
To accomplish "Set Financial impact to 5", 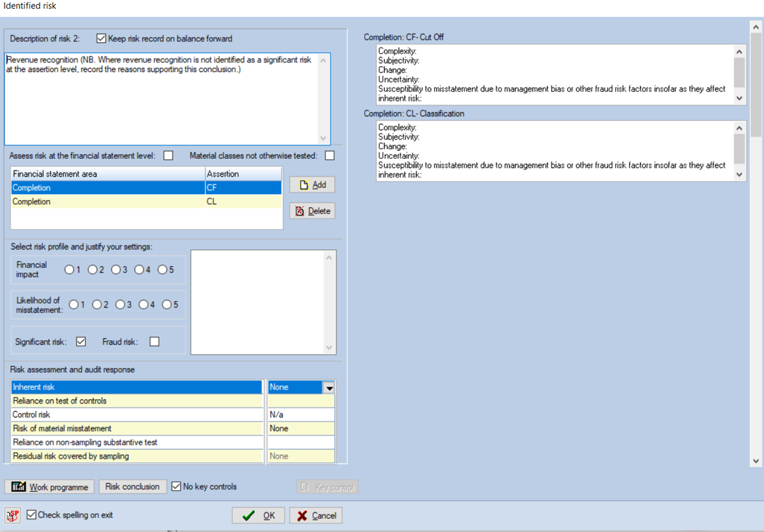I will [162, 270].
